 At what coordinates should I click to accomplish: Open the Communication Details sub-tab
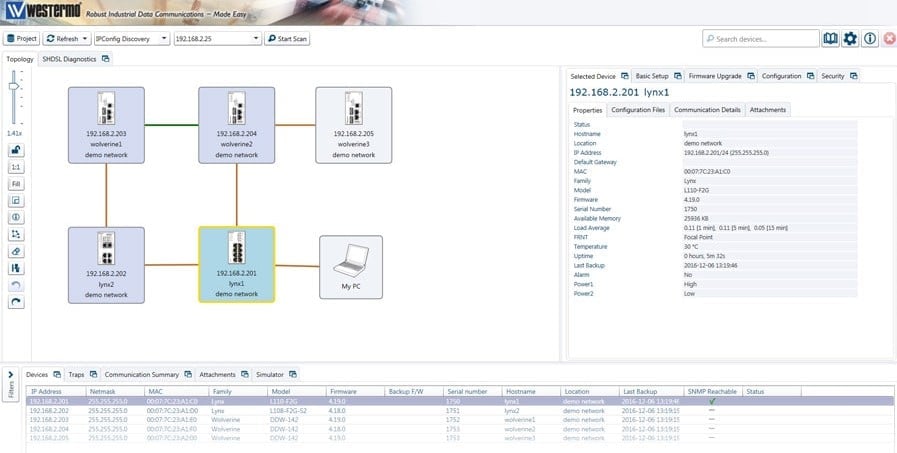click(707, 110)
